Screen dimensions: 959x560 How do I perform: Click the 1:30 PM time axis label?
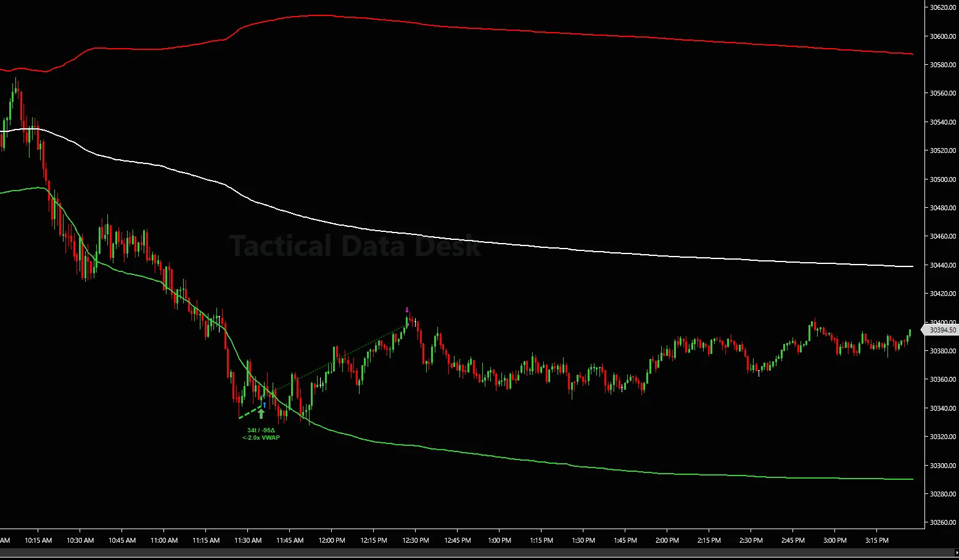pyautogui.click(x=583, y=540)
